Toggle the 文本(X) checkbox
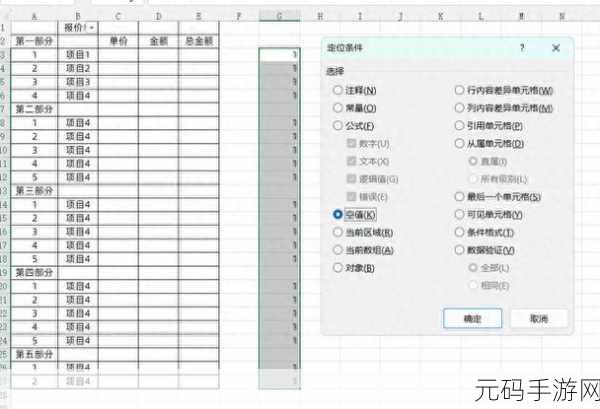Viewport: 600px width, 409px height. click(368, 161)
